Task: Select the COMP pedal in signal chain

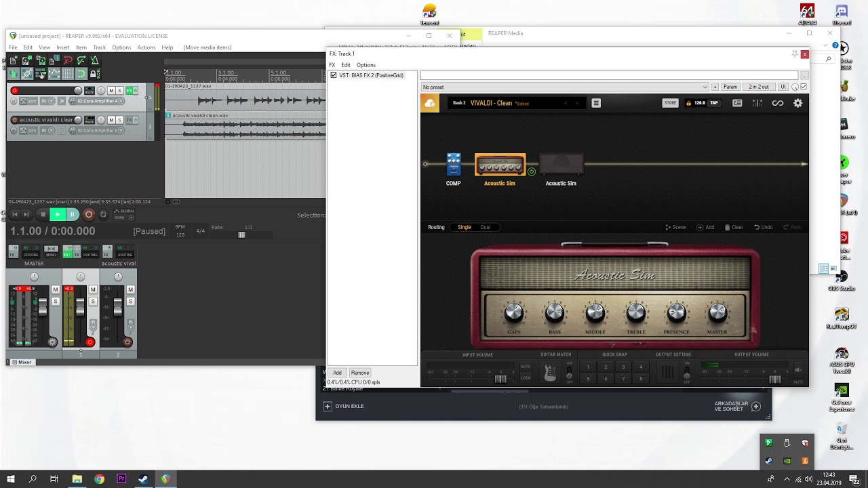Action: (x=454, y=165)
